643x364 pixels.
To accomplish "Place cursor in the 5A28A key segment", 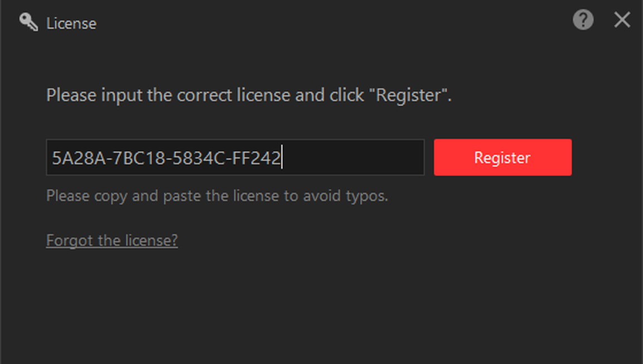I will [x=78, y=158].
